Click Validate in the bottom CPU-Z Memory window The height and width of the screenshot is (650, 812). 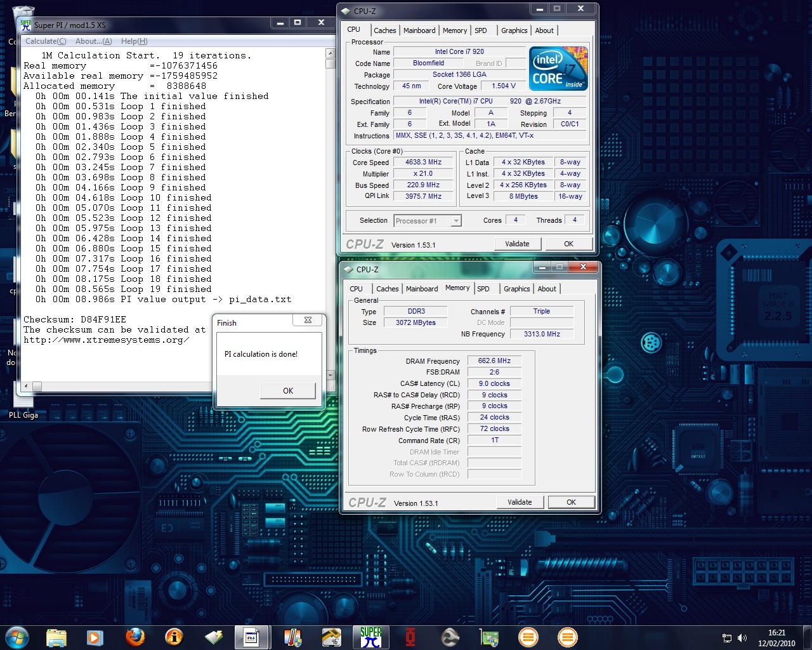(520, 502)
